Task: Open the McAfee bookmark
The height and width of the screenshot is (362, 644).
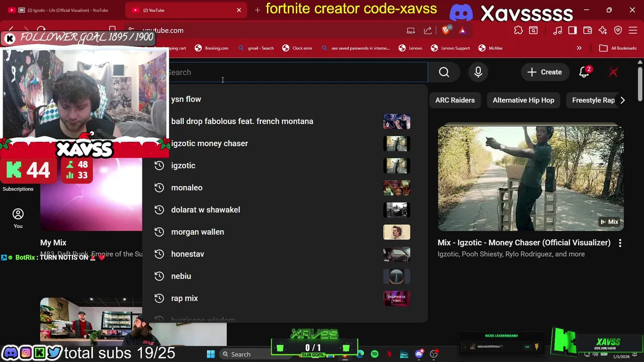Action: [x=491, y=48]
